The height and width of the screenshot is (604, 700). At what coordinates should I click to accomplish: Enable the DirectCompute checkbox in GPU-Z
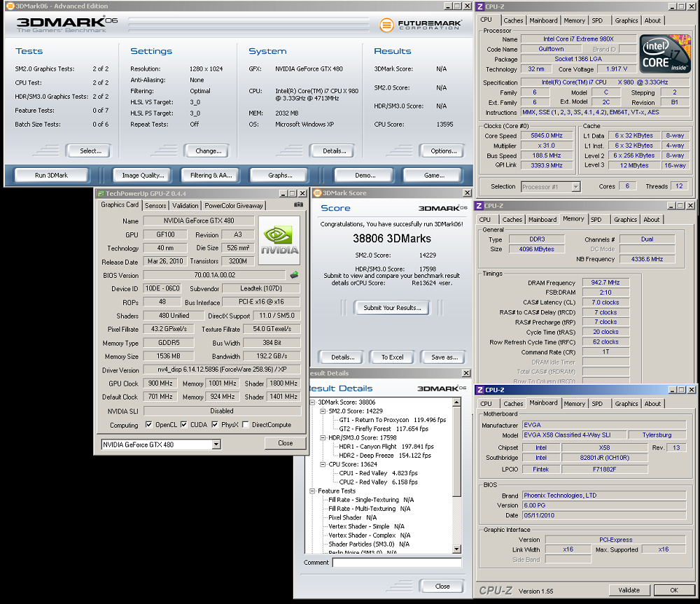click(x=245, y=425)
